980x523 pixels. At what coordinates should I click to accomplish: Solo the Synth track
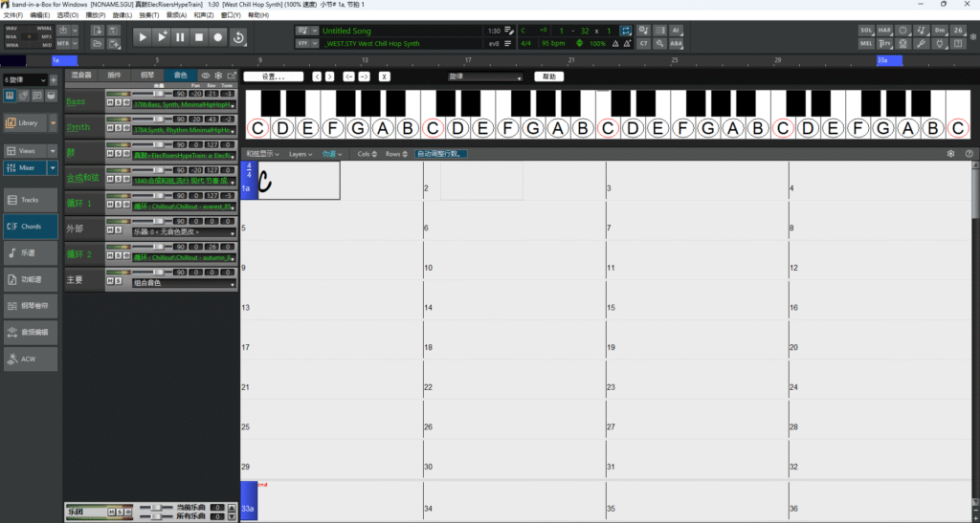[119, 127]
